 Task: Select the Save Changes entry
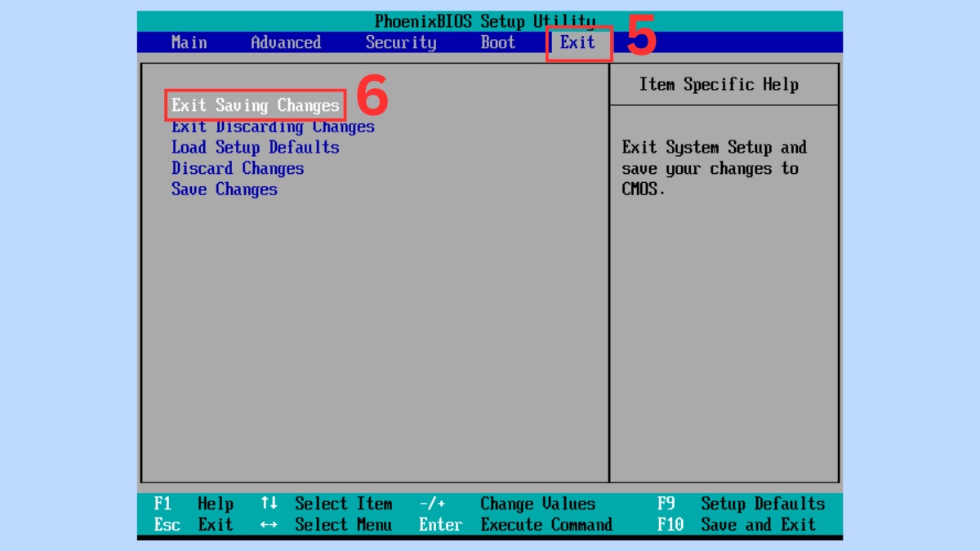point(225,189)
